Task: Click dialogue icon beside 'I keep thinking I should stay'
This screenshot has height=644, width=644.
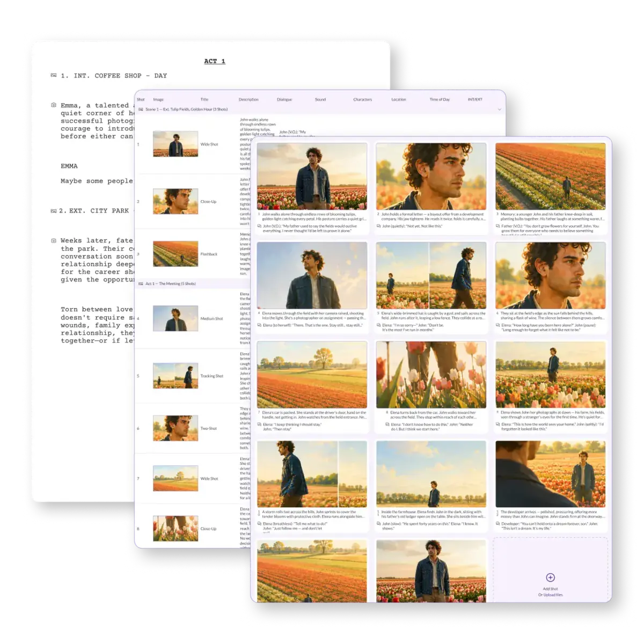Action: (259, 425)
